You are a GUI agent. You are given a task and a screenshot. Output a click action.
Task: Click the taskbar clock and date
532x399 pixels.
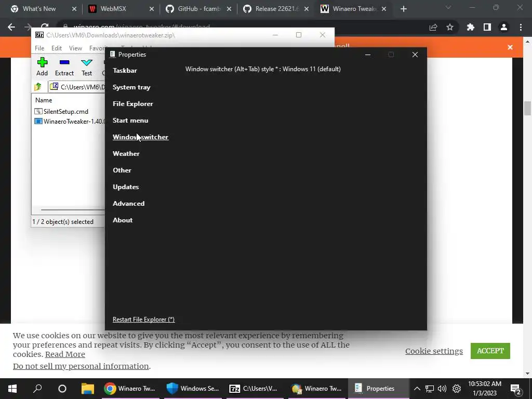pos(485,389)
